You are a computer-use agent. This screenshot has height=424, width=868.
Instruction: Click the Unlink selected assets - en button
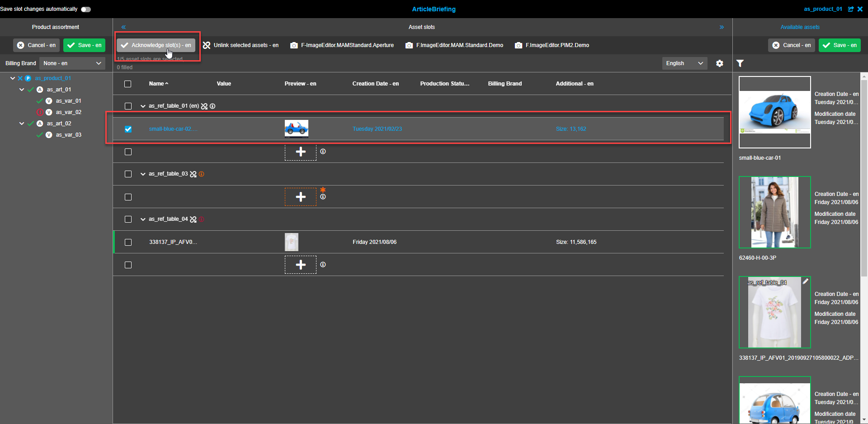click(x=241, y=45)
